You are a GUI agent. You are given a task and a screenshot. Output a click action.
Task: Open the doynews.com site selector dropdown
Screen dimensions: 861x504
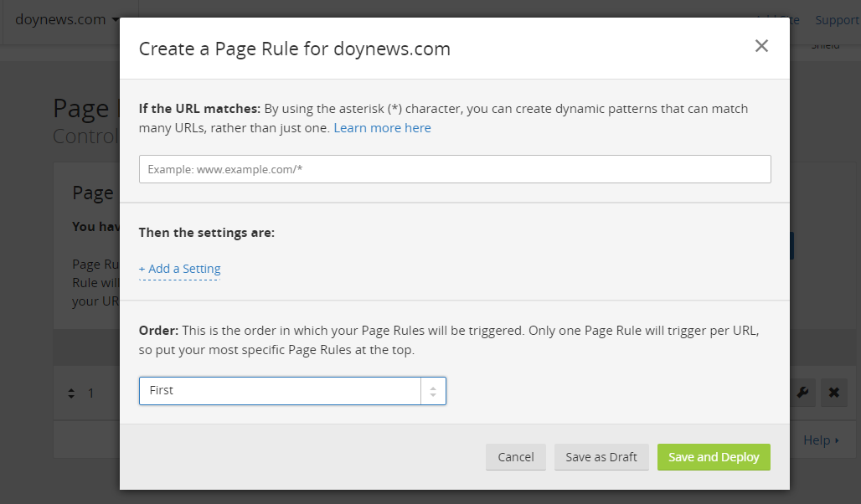coord(66,20)
